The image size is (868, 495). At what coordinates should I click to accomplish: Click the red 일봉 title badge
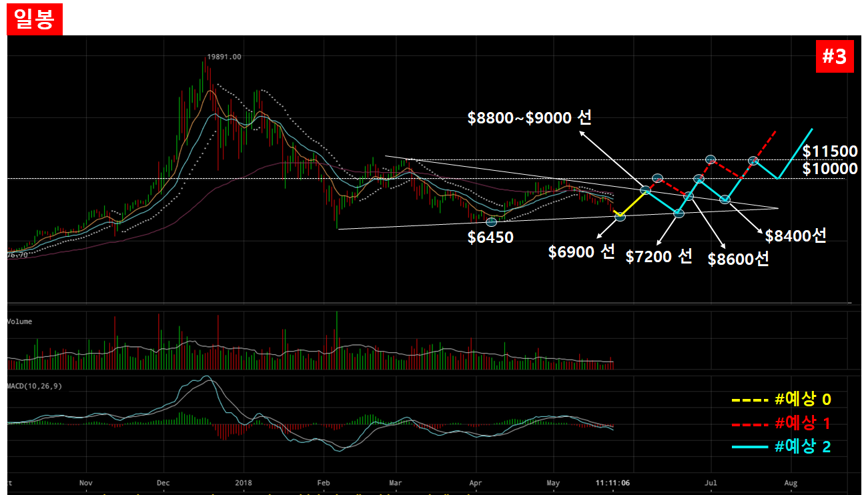(x=34, y=18)
